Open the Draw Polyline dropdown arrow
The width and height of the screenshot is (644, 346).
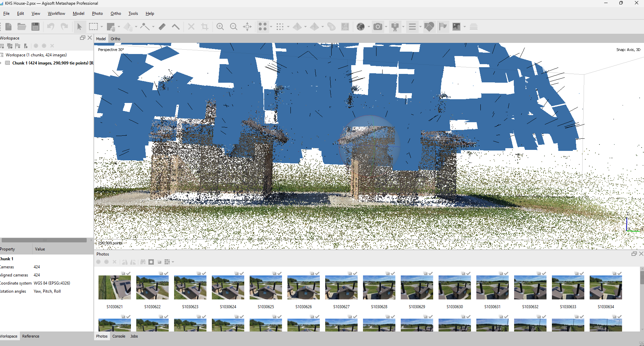pyautogui.click(x=153, y=27)
